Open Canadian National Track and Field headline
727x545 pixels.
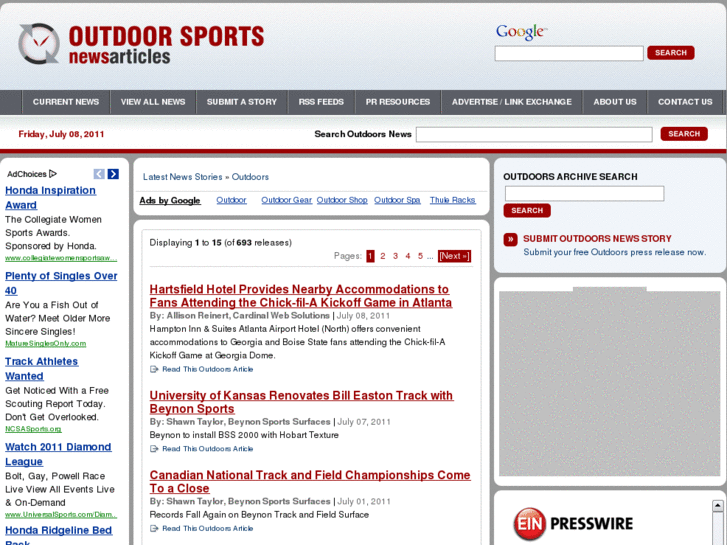coord(310,482)
